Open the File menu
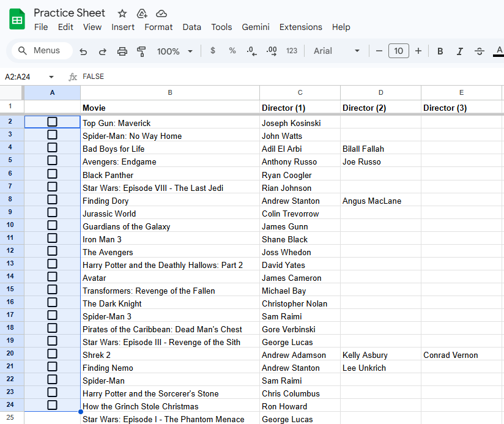Screen dimensions: 504x424 pos(41,27)
